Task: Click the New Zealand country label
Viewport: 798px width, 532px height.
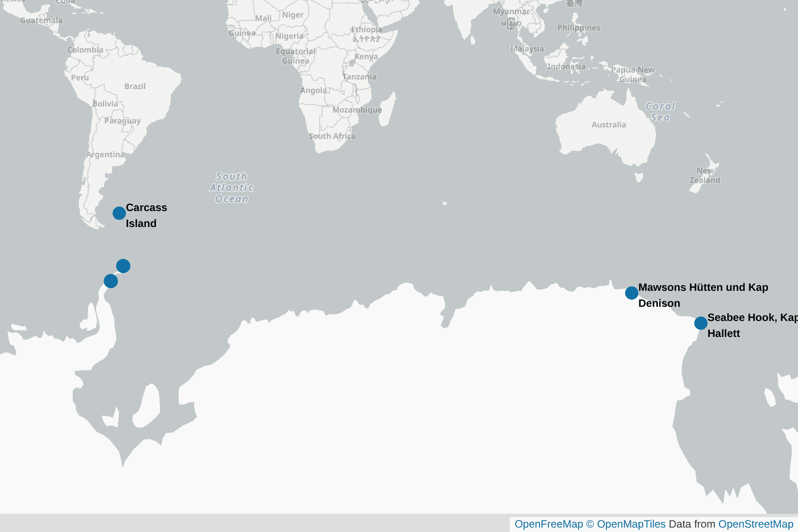Action: pos(705,176)
